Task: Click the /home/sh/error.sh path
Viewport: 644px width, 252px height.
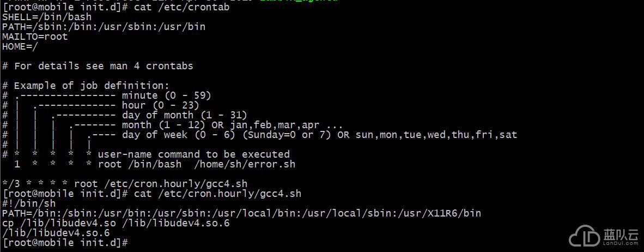Action: [245, 164]
